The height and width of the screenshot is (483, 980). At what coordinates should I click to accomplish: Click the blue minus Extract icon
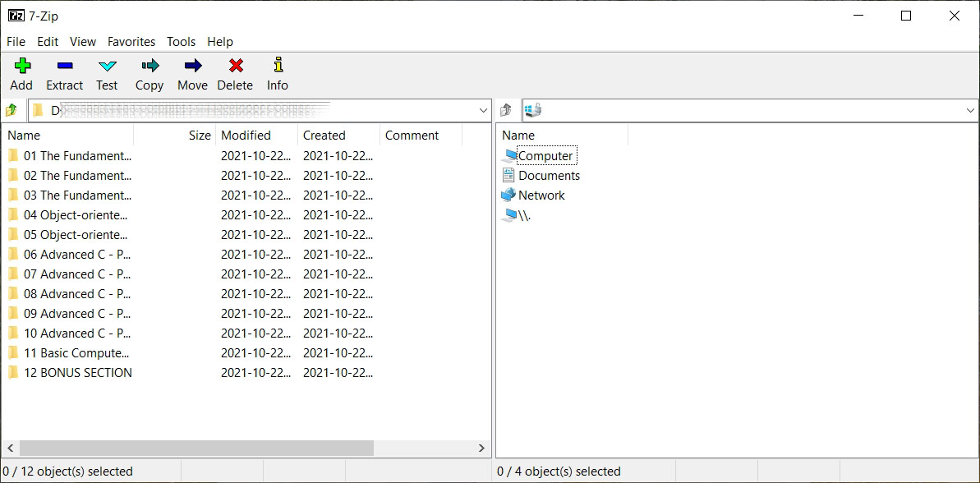tap(65, 66)
